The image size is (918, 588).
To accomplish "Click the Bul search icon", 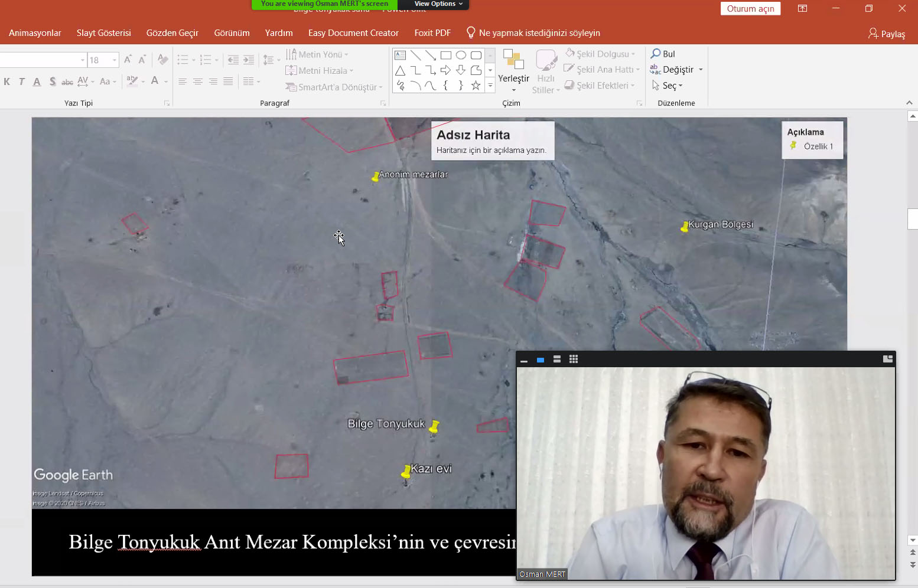I will point(656,54).
